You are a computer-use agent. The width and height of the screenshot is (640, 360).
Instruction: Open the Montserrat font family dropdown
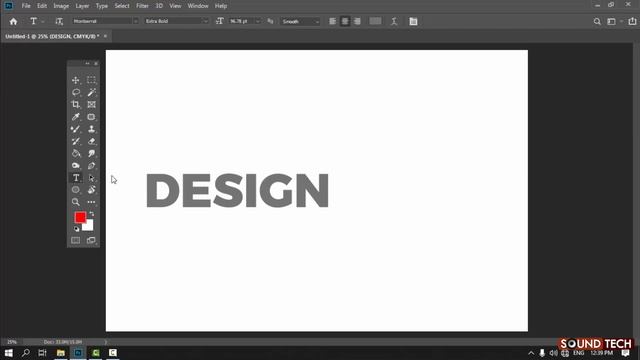pos(136,21)
